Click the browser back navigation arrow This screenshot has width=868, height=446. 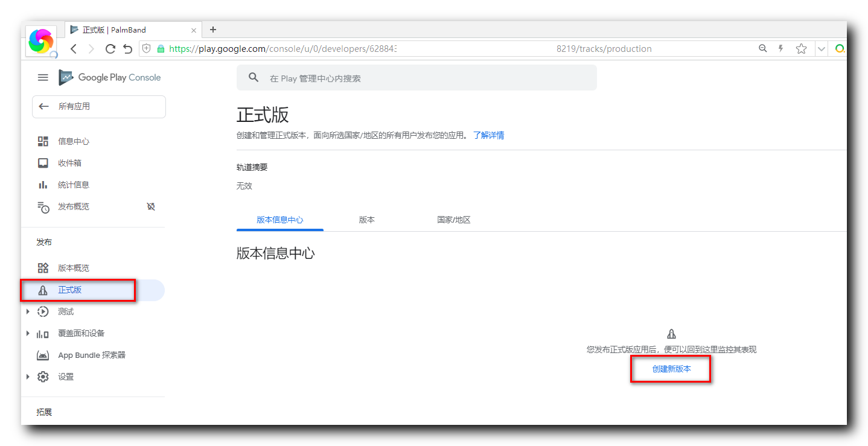click(73, 49)
